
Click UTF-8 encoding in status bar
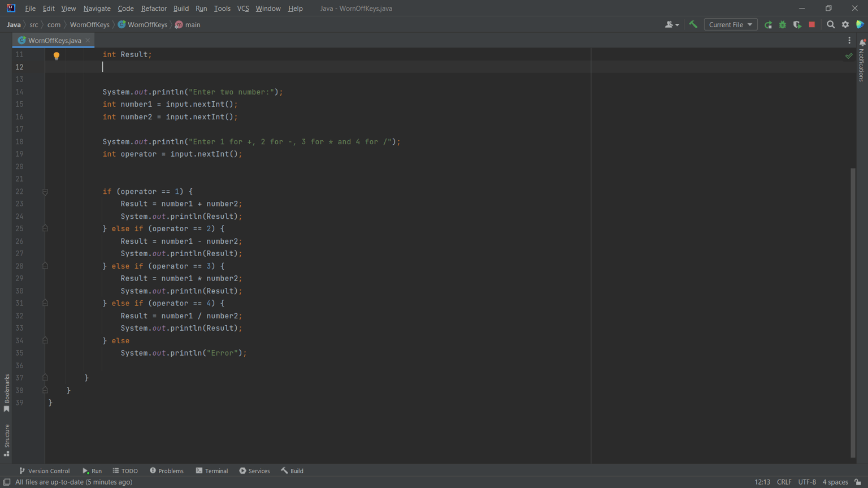(x=807, y=482)
